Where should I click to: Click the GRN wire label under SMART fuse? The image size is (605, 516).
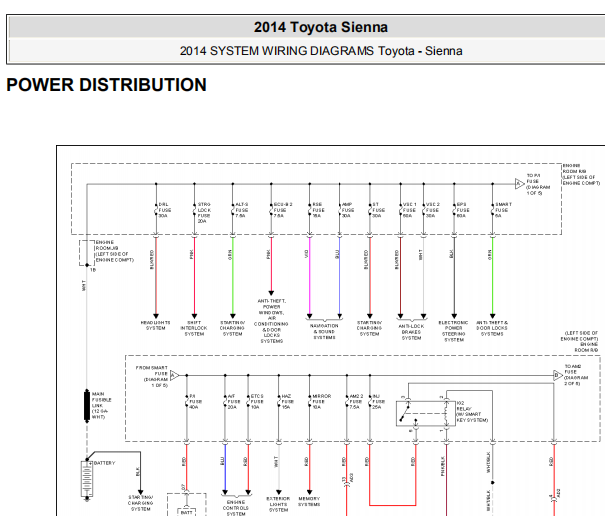tap(490, 254)
